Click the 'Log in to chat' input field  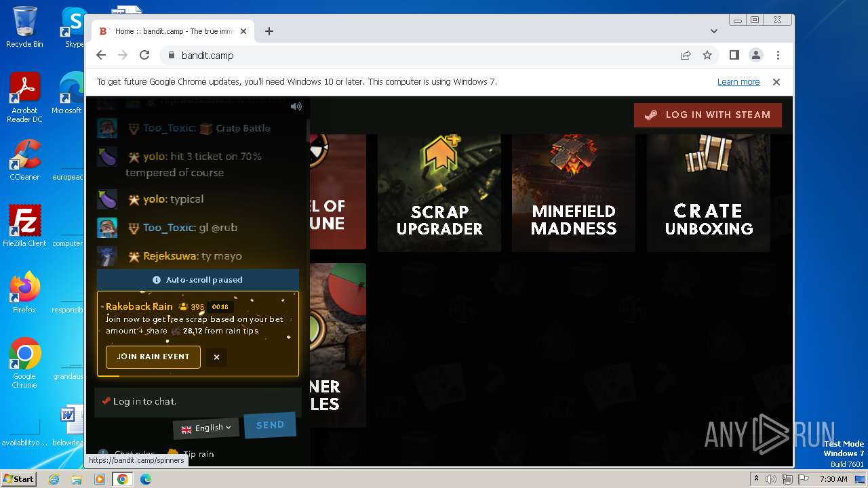click(197, 401)
